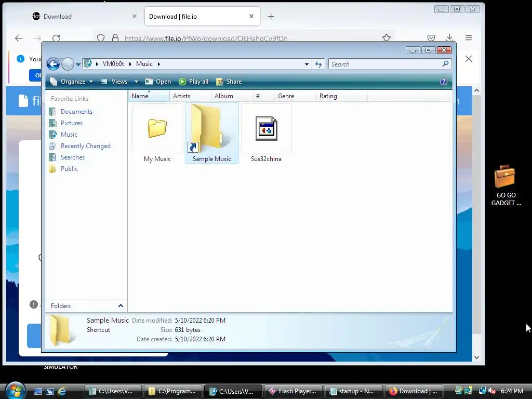Expand the Folders pane chevron
Viewport: 532px width, 399px height.
pos(121,305)
